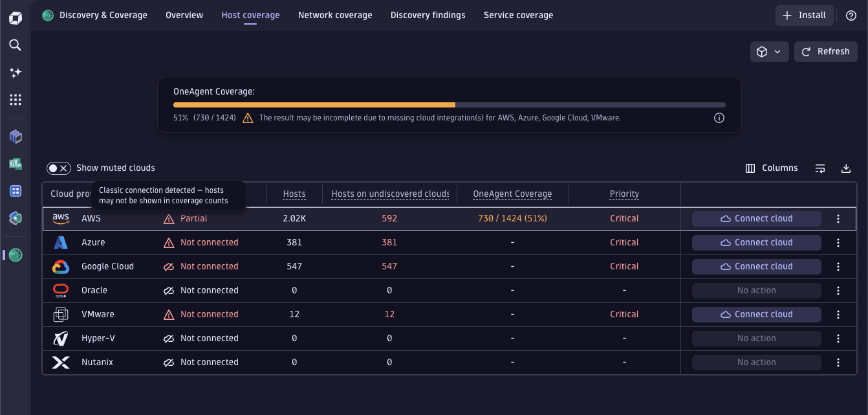Open the Columns selector
868x415 pixels.
(x=772, y=168)
